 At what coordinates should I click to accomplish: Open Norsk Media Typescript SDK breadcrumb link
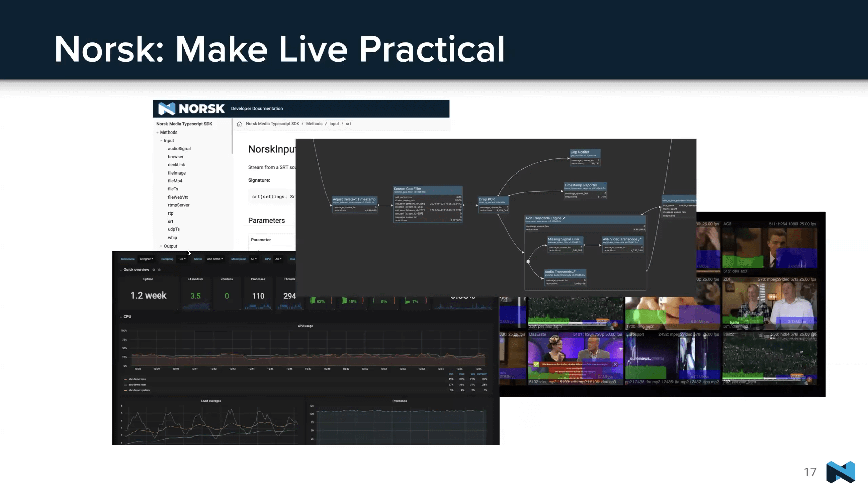click(x=273, y=124)
